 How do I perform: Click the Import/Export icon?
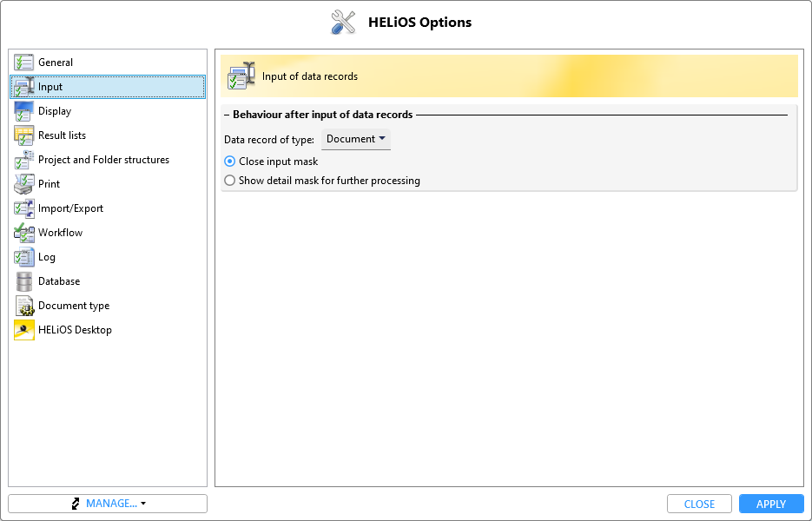point(23,208)
